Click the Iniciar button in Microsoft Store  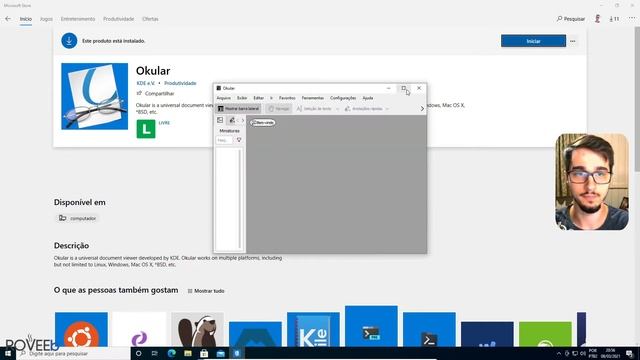coord(533,41)
